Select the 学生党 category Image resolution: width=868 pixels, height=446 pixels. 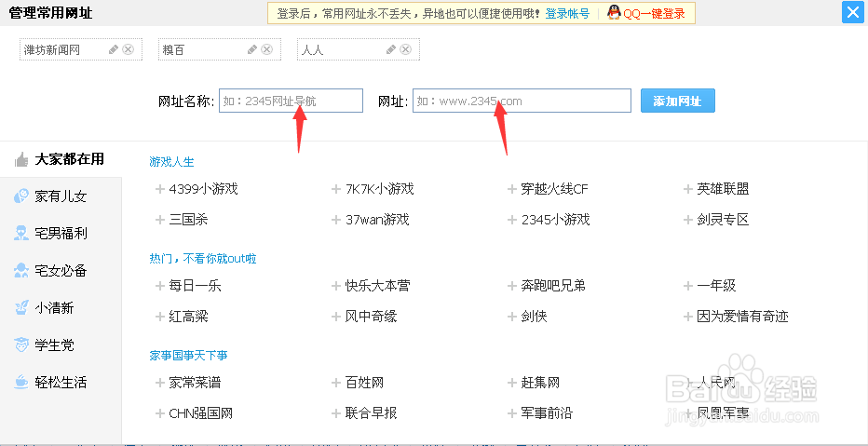pyautogui.click(x=61, y=345)
